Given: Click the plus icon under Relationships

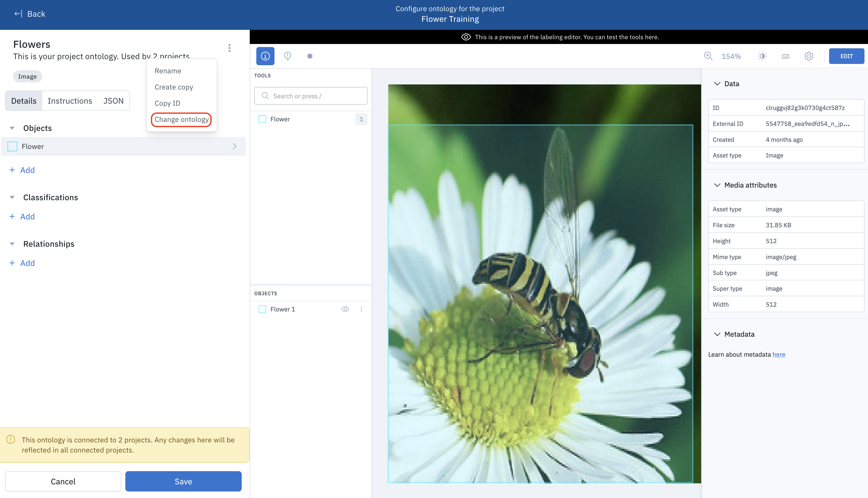Looking at the screenshot, I should click(x=12, y=263).
